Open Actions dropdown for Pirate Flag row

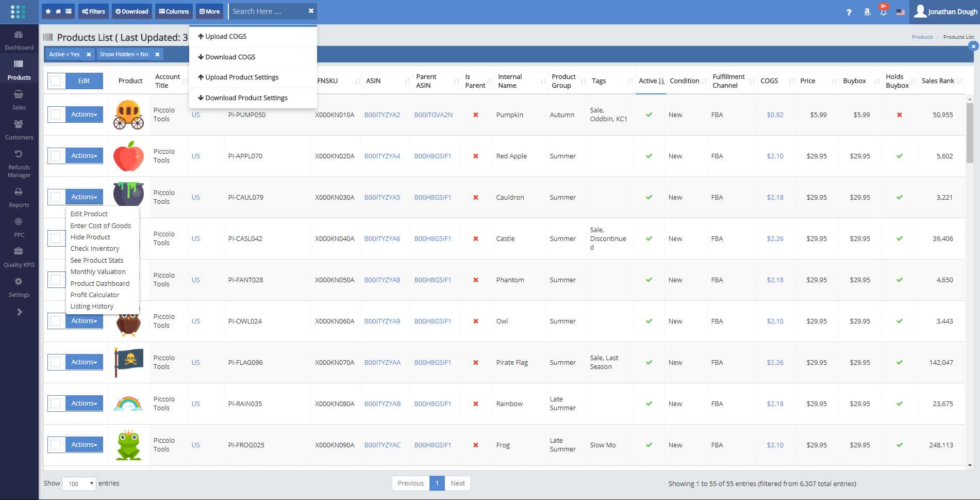click(84, 362)
